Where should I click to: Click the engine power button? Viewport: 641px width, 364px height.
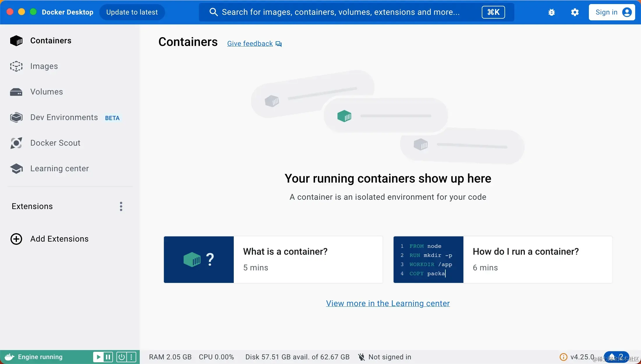[x=121, y=357]
